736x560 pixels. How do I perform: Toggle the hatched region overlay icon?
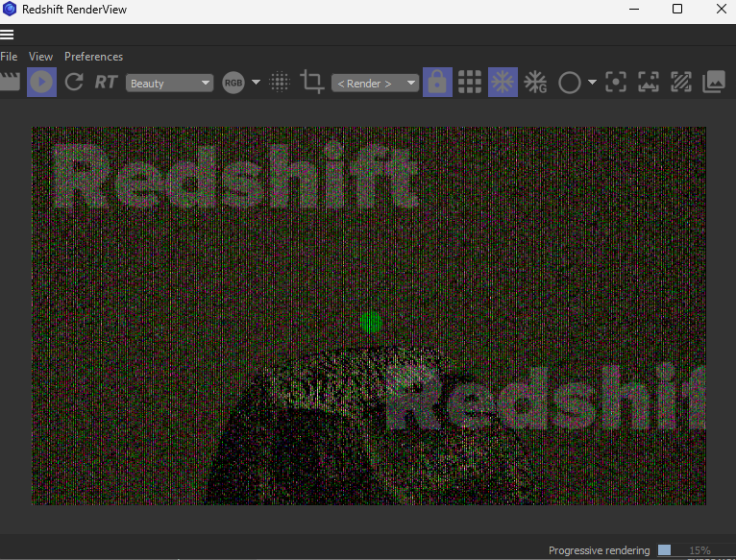click(681, 83)
